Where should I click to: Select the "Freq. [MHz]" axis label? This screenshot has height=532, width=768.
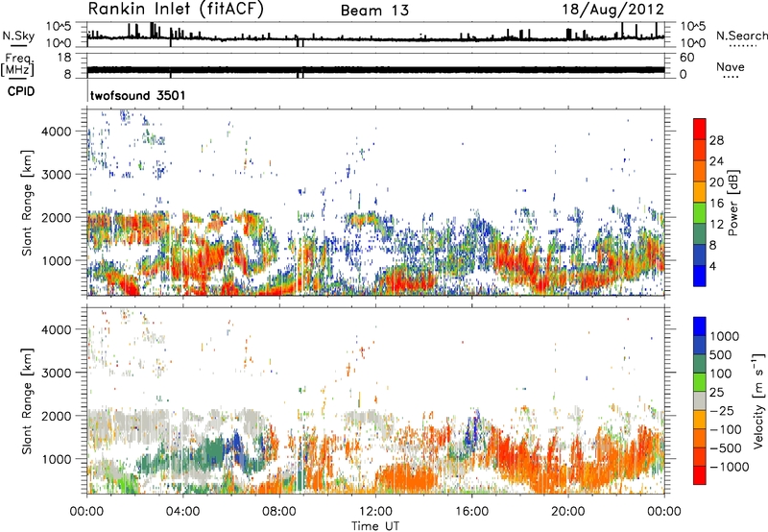pyautogui.click(x=17, y=64)
